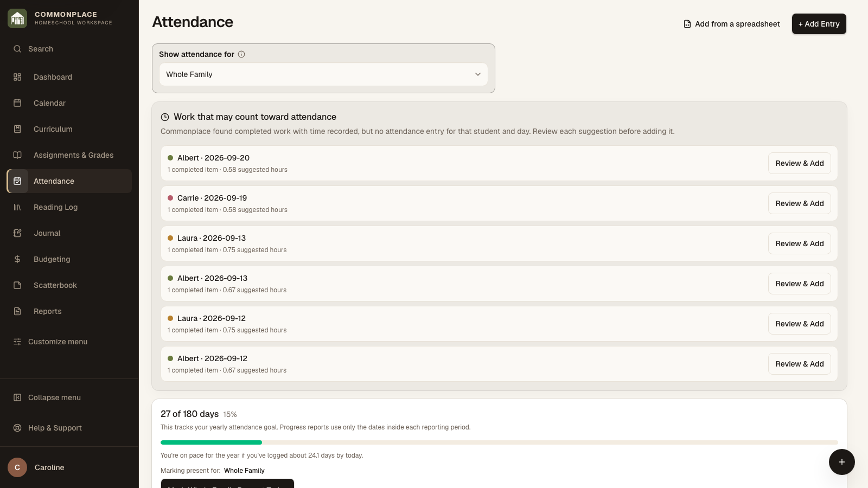
Task: Click the + Add Entry button
Action: (819, 24)
